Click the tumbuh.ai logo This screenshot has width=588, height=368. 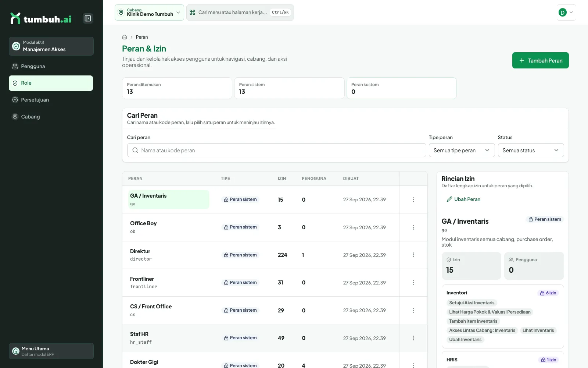click(41, 19)
